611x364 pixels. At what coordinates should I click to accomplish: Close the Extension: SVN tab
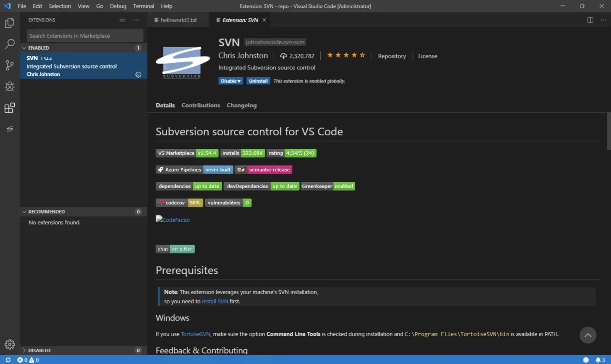264,20
